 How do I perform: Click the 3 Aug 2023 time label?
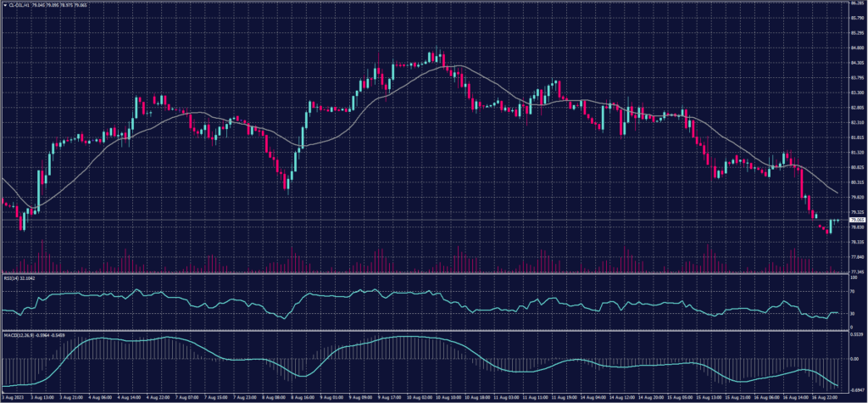[12, 397]
